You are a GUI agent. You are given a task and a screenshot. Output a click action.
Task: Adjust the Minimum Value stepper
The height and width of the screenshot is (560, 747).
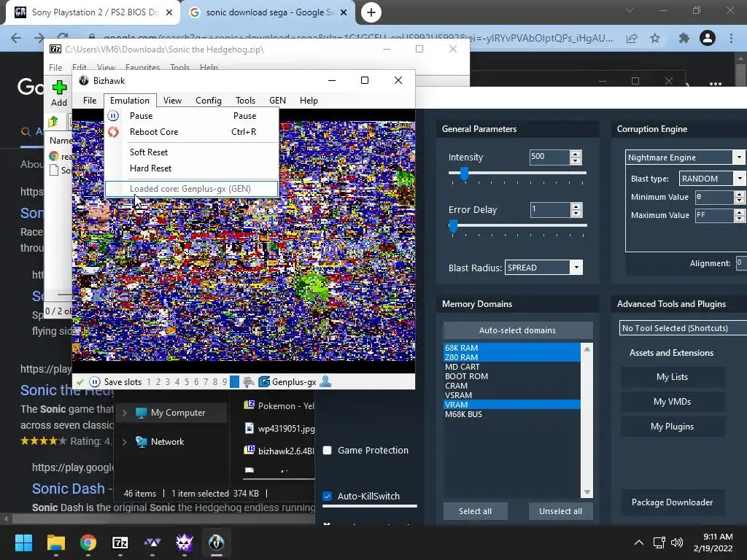pos(740,197)
